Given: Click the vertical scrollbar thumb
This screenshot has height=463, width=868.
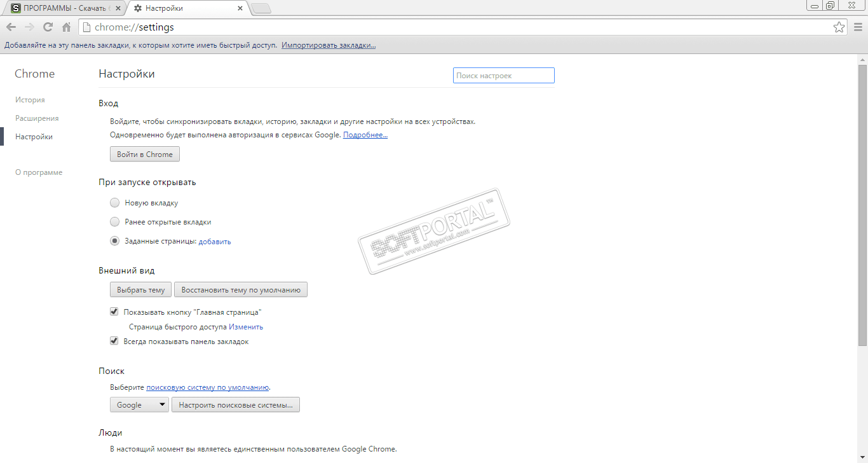Looking at the screenshot, I should tap(862, 204).
